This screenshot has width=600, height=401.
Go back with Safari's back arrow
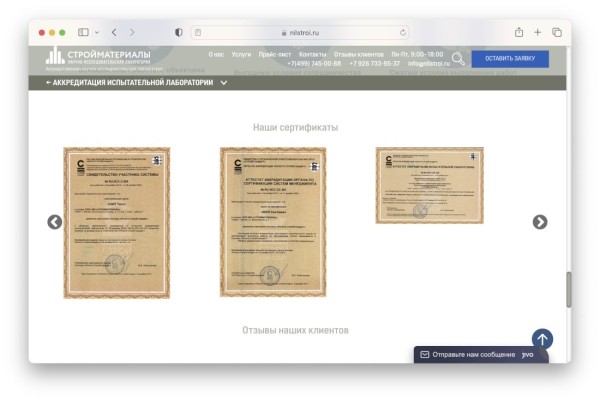click(x=114, y=32)
